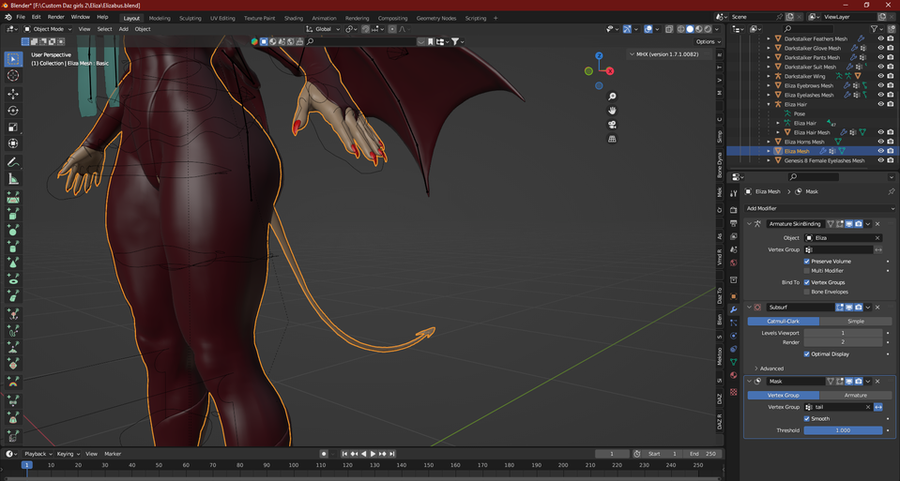900x481 pixels.
Task: Enable the Bone Envelopes checkbox
Action: [808, 292]
